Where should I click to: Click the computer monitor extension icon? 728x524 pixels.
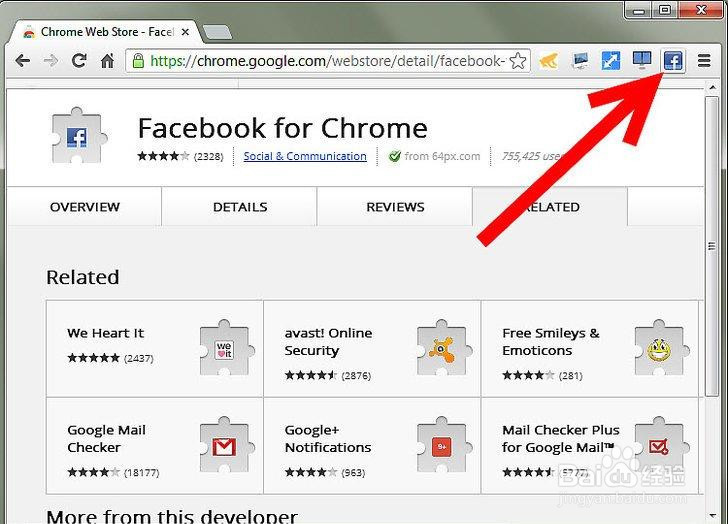(580, 61)
